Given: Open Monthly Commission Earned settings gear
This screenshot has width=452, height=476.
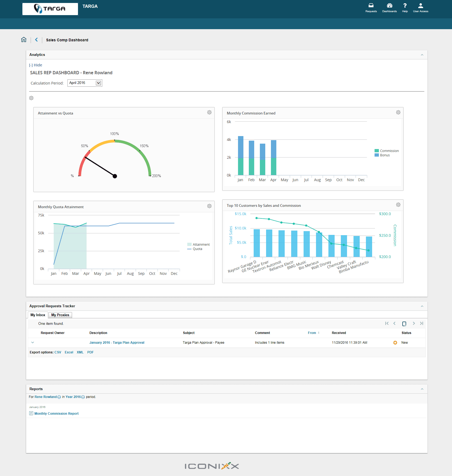Looking at the screenshot, I should (398, 112).
